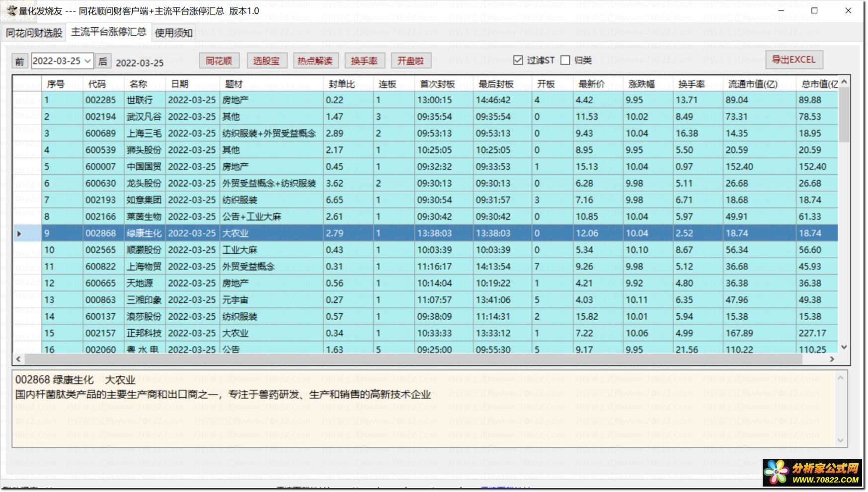Click the 日期 column header

coord(193,84)
